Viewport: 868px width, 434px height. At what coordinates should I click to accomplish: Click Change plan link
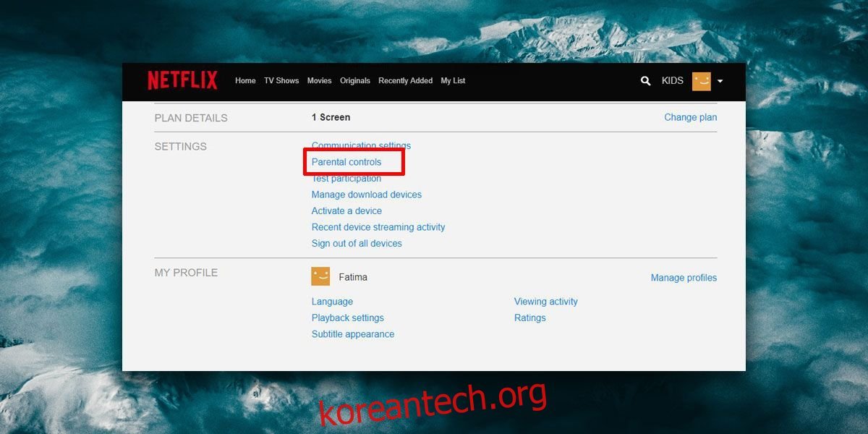691,117
